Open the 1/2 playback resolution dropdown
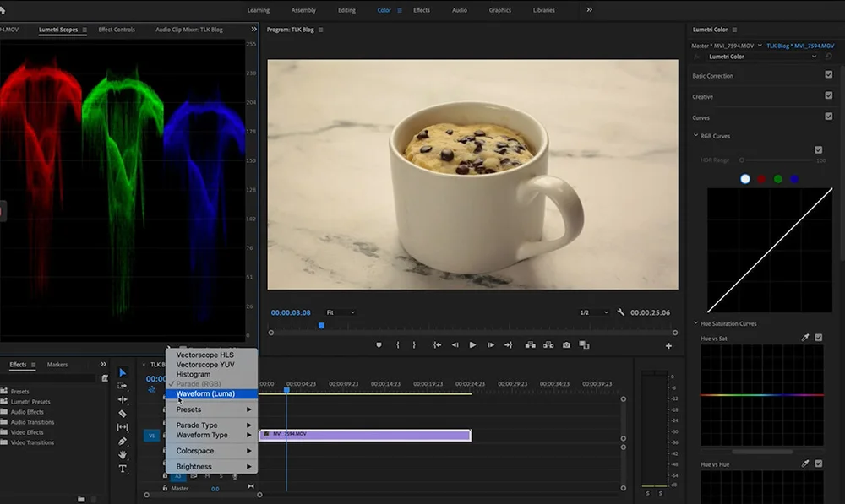 pos(594,312)
